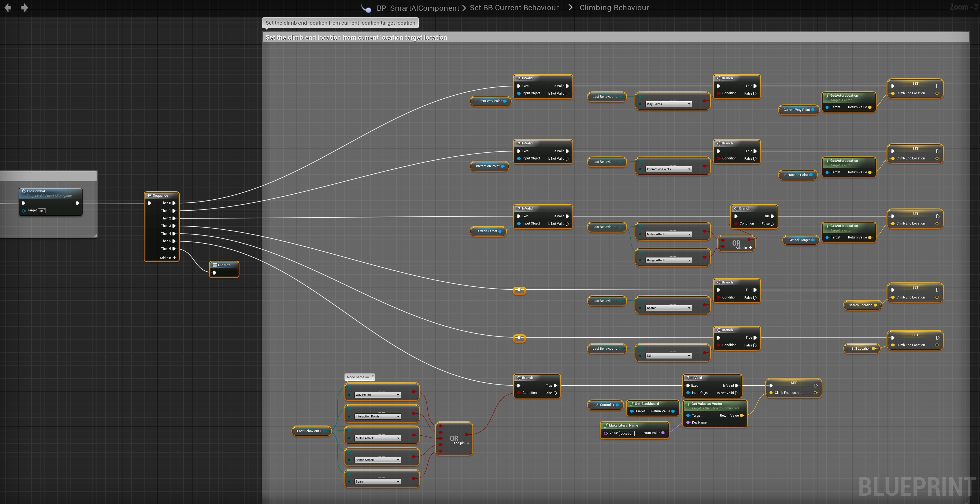Click the Location value field in Make Literal Name
980x504 pixels.
pos(627,433)
